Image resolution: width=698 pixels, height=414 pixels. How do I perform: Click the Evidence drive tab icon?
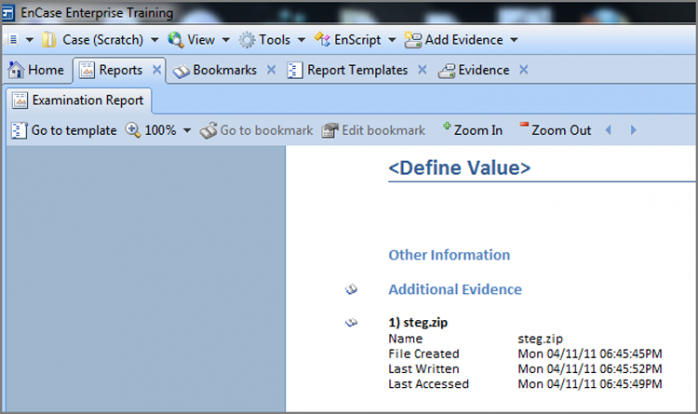click(446, 71)
